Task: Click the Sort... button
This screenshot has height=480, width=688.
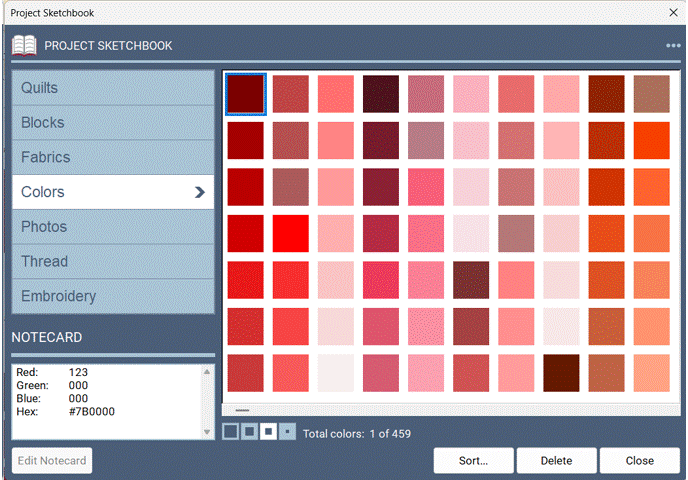Action: tap(473, 461)
